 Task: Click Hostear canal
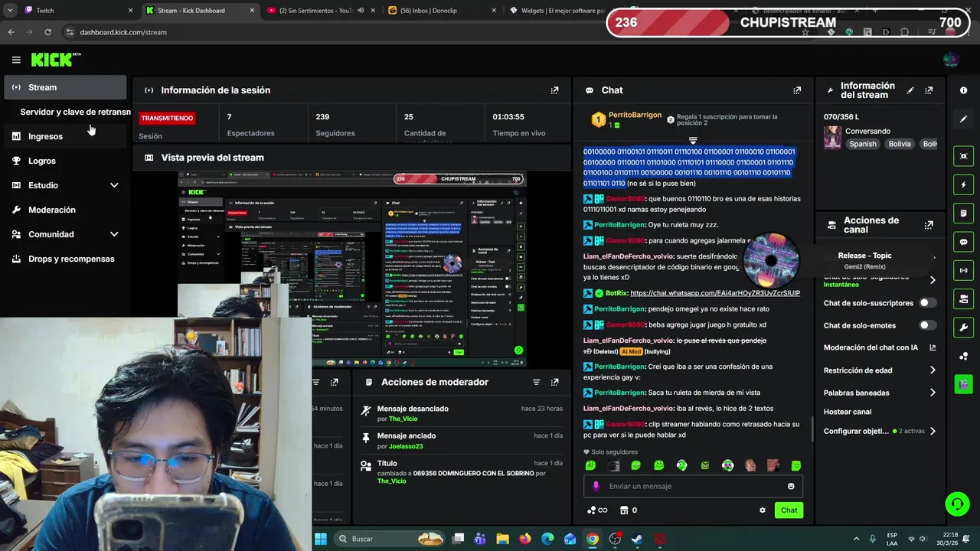click(x=848, y=412)
